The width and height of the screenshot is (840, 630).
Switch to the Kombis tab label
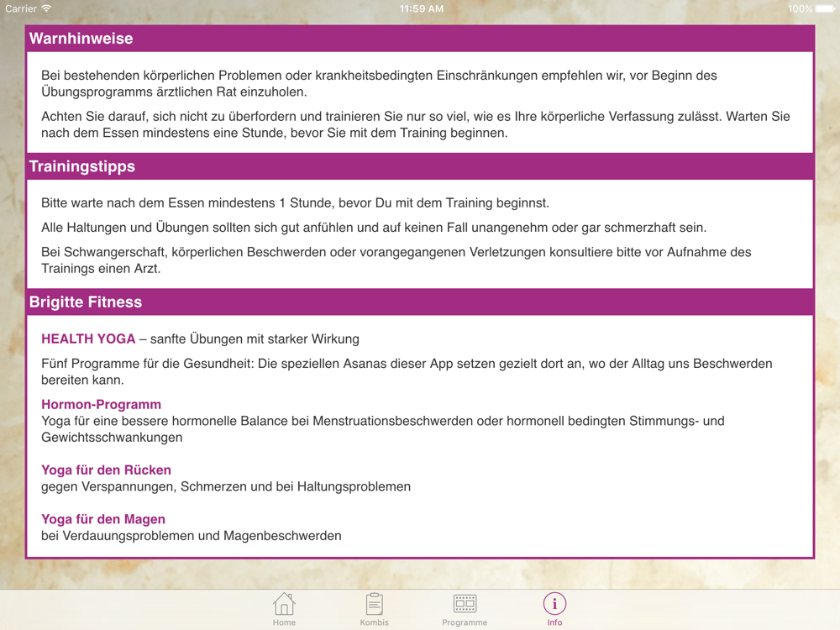[x=375, y=622]
